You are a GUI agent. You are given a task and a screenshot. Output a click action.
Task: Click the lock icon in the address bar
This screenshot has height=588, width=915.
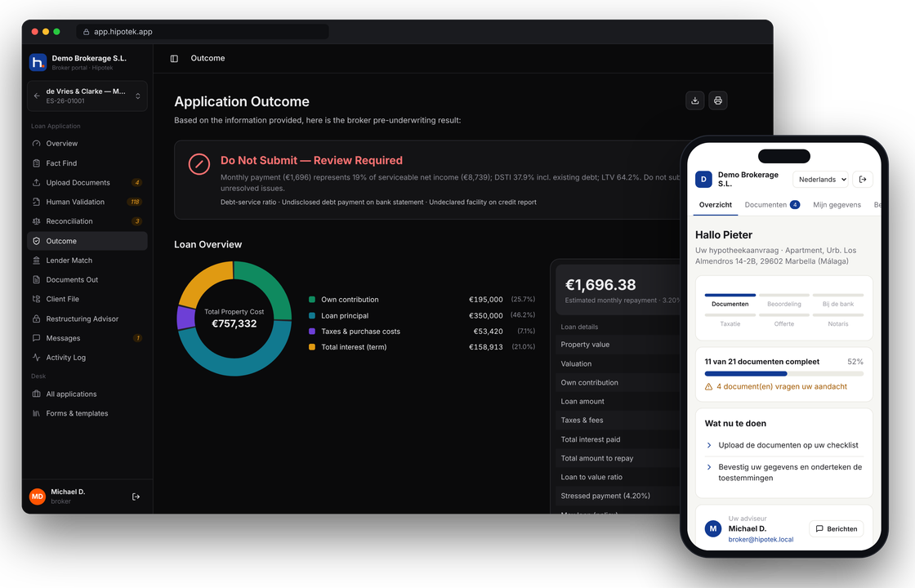point(87,32)
